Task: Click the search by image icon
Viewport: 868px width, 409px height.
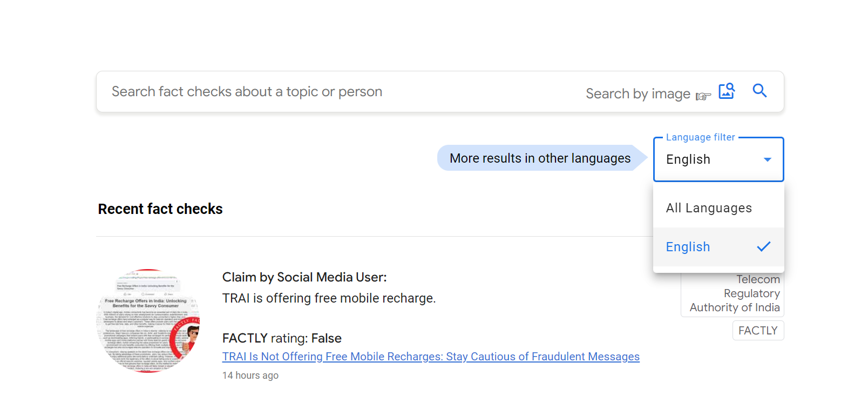Action: [x=727, y=91]
